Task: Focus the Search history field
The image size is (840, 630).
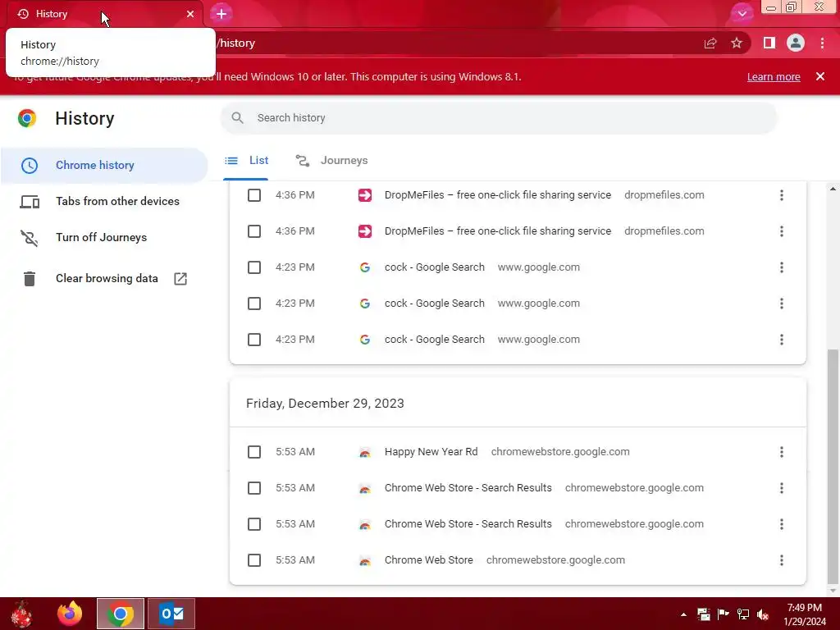Action: [499, 118]
